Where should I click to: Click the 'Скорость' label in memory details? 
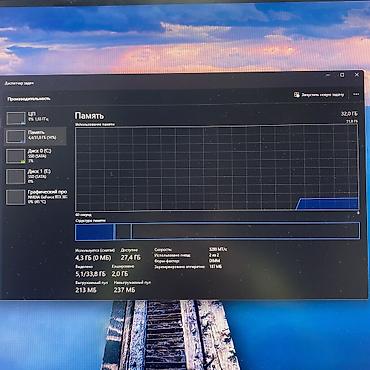tap(163, 249)
